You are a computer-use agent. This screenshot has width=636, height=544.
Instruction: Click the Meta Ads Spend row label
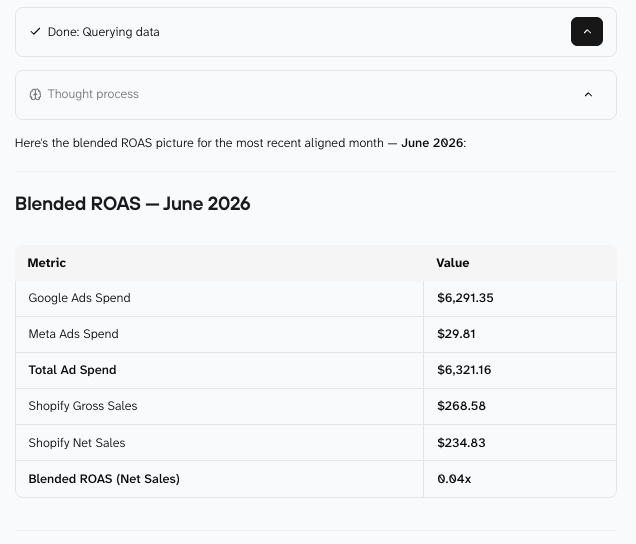click(73, 334)
